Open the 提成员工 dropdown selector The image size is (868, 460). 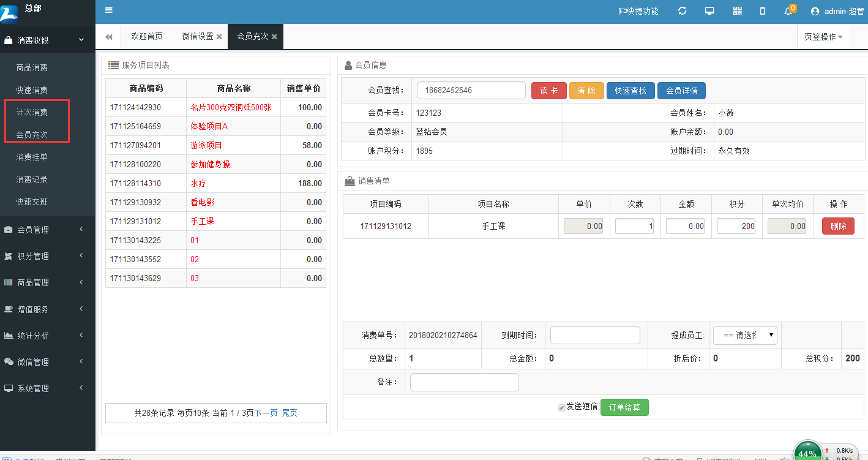744,335
